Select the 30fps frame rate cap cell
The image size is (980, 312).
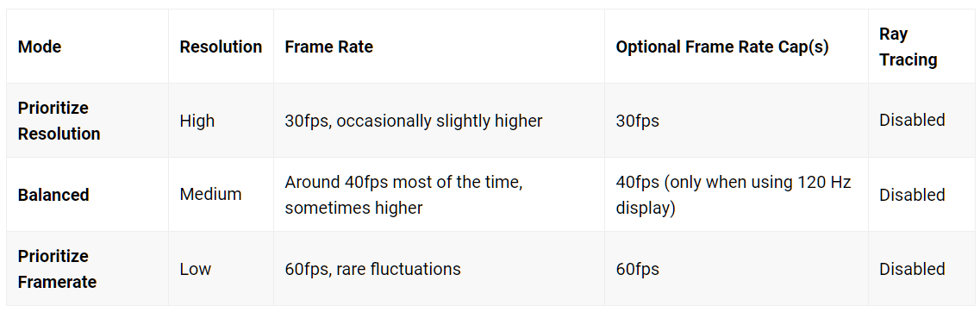(638, 121)
